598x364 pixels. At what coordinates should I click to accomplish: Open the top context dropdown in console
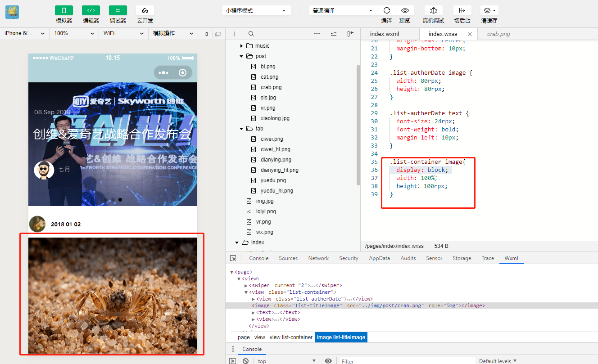[287, 361]
